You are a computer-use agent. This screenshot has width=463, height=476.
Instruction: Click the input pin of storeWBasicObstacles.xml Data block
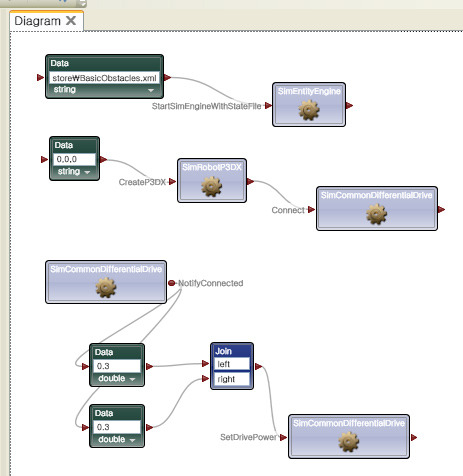40,77
